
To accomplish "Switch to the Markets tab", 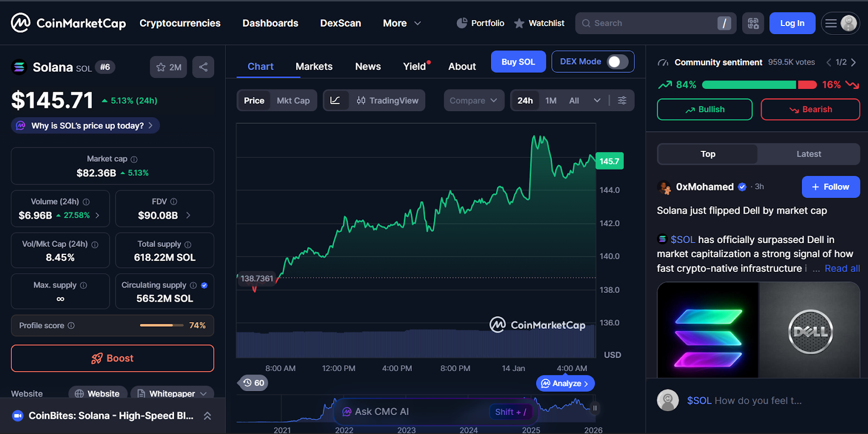I will (314, 67).
